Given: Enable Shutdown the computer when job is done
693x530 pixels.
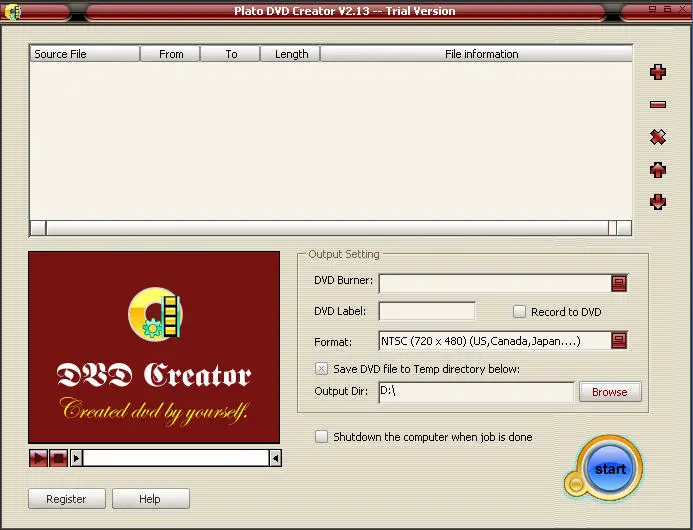Looking at the screenshot, I should (x=321, y=437).
